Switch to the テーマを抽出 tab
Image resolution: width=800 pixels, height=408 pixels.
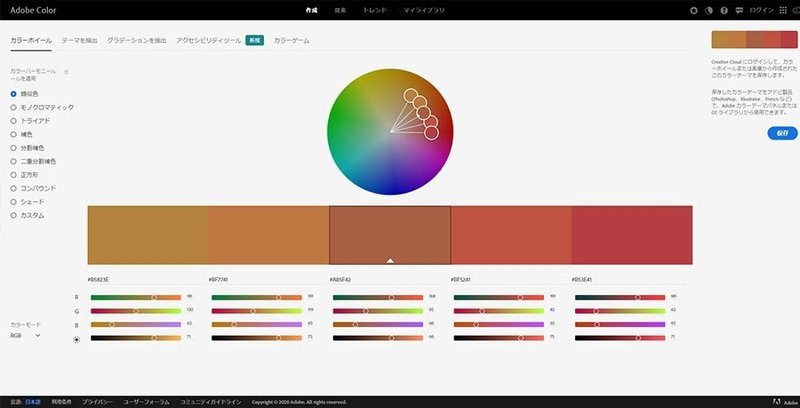[80, 40]
